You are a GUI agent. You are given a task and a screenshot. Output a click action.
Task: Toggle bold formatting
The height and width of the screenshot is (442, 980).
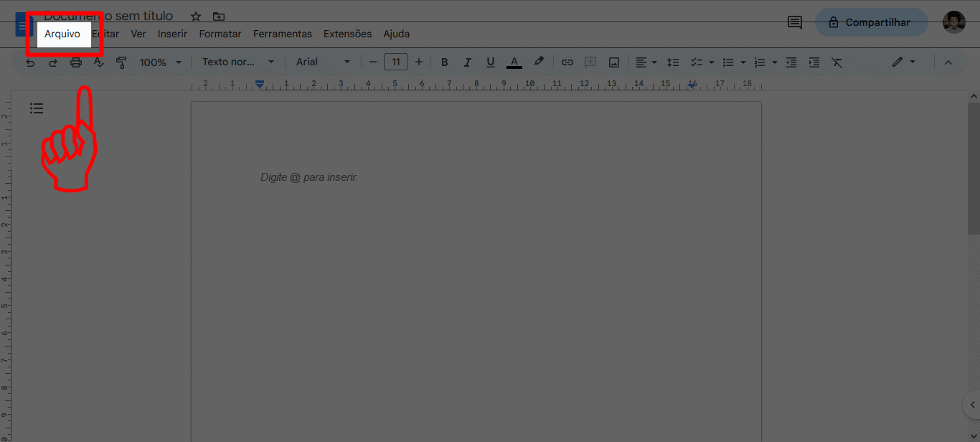[444, 62]
